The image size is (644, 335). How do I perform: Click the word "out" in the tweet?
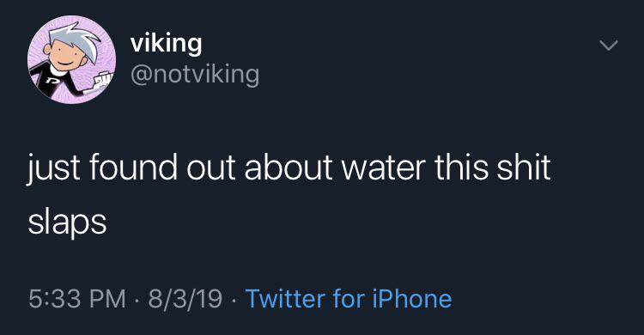[211, 168]
